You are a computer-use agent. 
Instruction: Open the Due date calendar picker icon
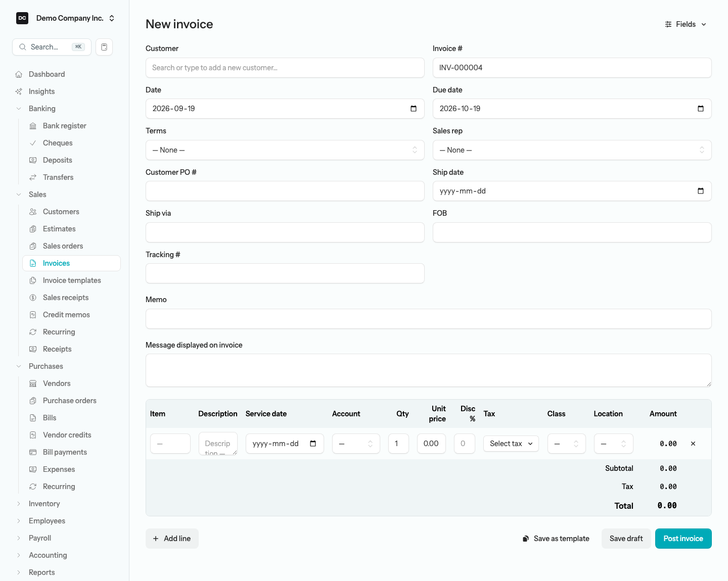click(x=701, y=109)
